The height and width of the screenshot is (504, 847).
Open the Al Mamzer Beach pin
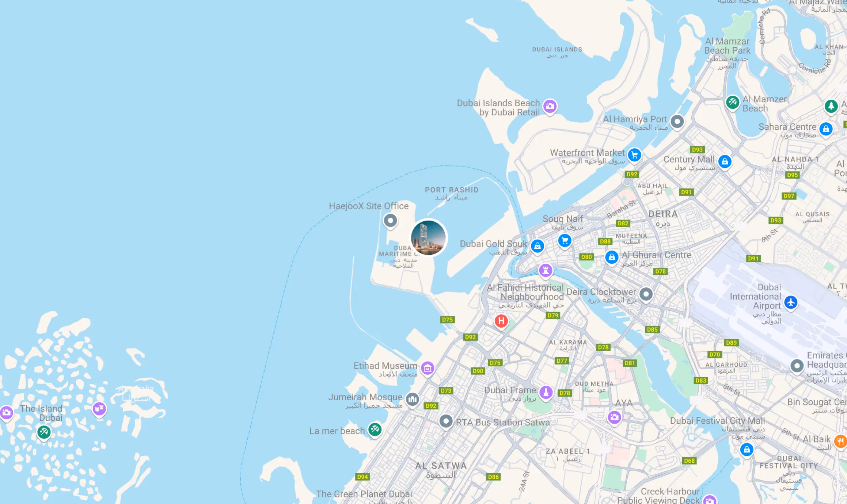pos(733,102)
